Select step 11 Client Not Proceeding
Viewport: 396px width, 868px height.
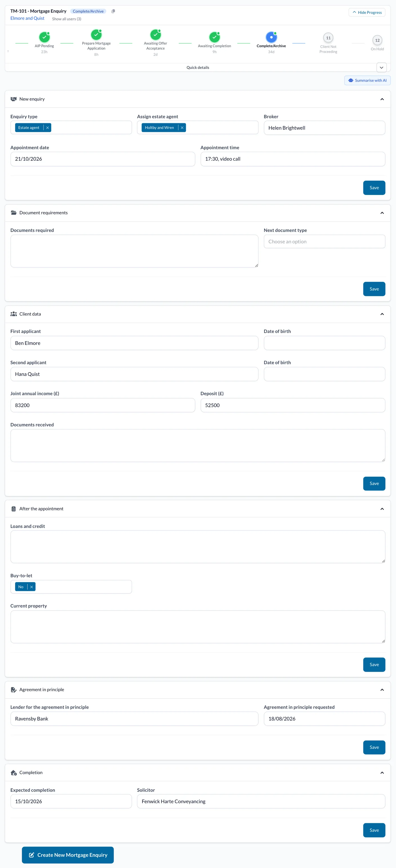(x=328, y=38)
